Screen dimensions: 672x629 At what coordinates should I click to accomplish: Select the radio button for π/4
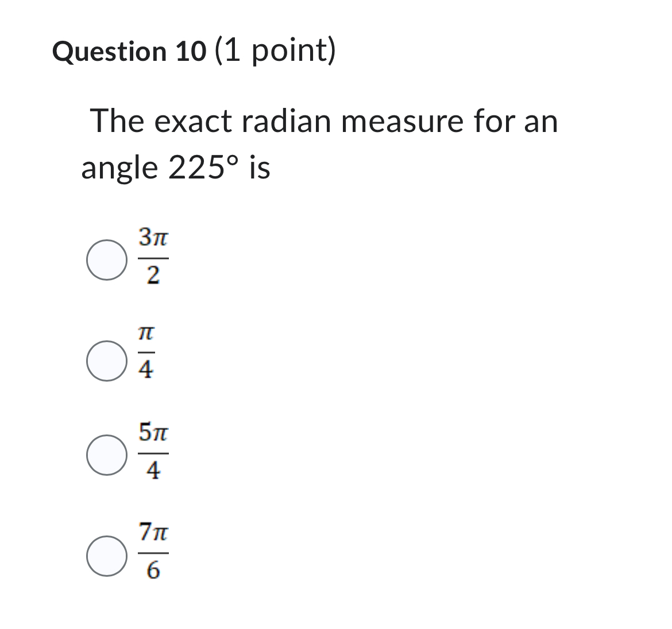106,360
